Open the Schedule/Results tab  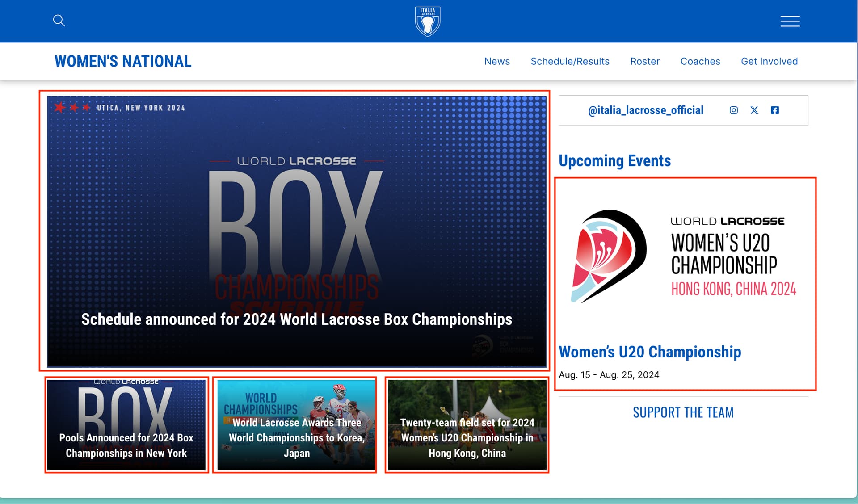[570, 61]
